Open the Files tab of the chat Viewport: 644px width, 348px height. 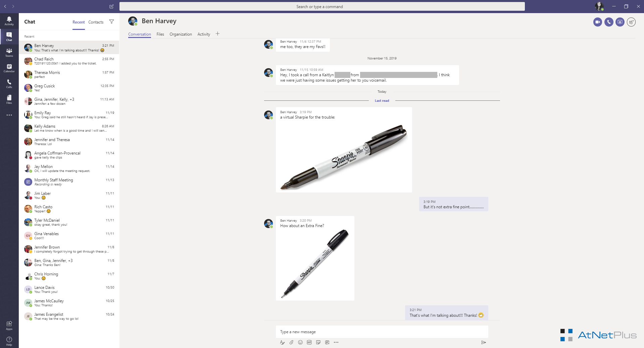point(160,34)
